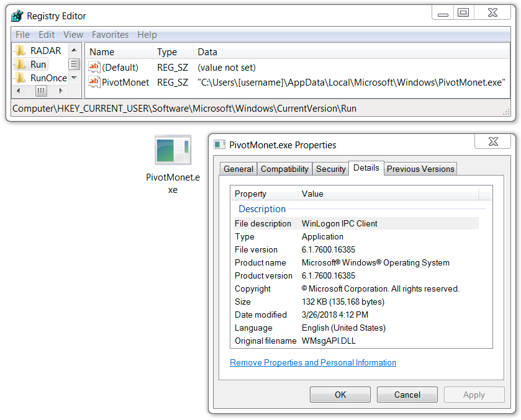The width and height of the screenshot is (521, 420).
Task: Select the File version value 6.1.7600.16385
Action: (328, 249)
